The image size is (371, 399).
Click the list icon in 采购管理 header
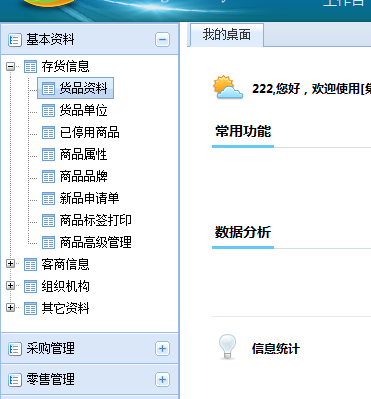click(x=15, y=349)
